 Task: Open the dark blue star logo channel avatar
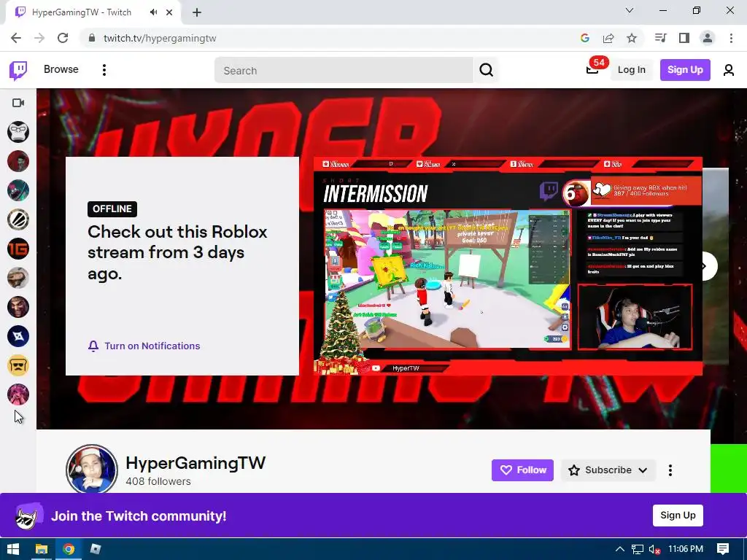[18, 336]
